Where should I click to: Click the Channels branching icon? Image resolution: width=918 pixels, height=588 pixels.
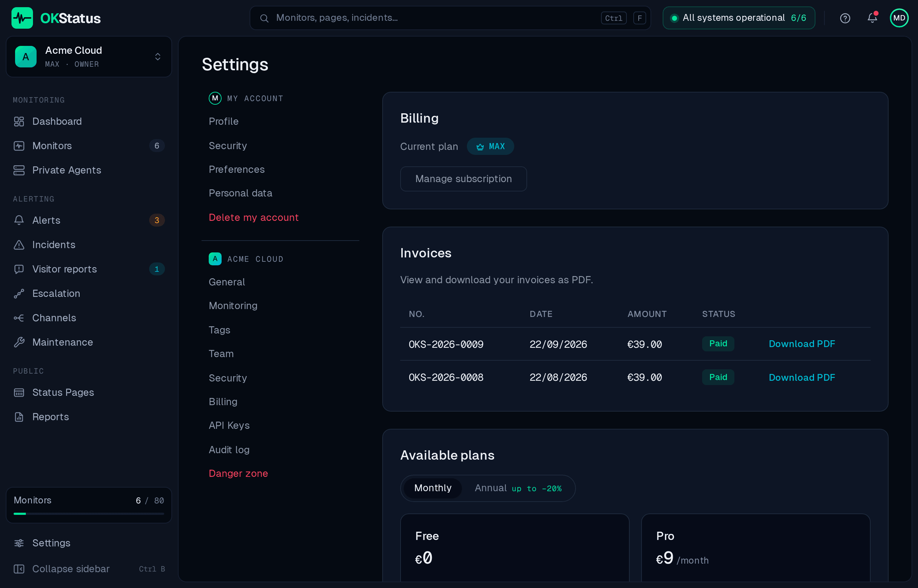coord(19,318)
